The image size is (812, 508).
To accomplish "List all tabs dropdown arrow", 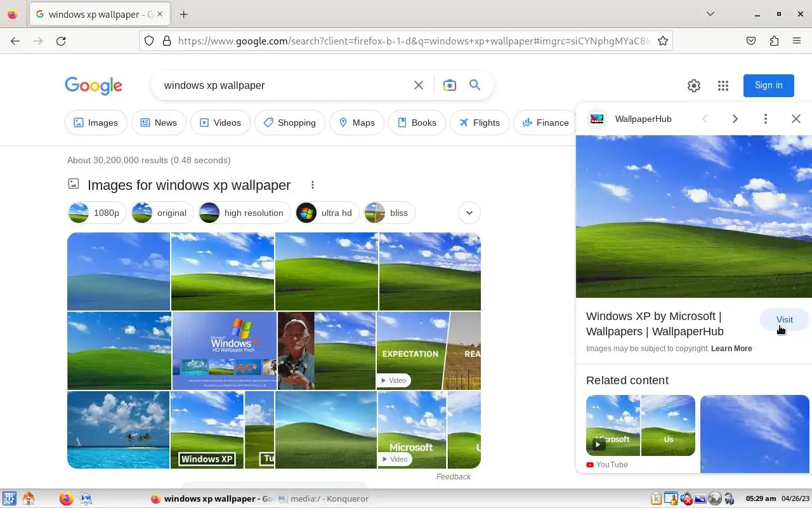I will tap(710, 14).
